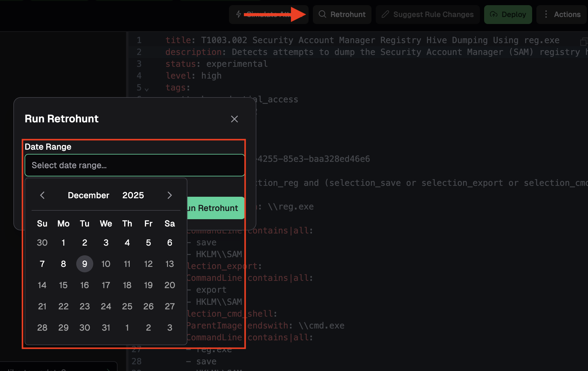This screenshot has height=371, width=588.
Task: Close the Run Retrohunt dialog
Action: point(234,119)
